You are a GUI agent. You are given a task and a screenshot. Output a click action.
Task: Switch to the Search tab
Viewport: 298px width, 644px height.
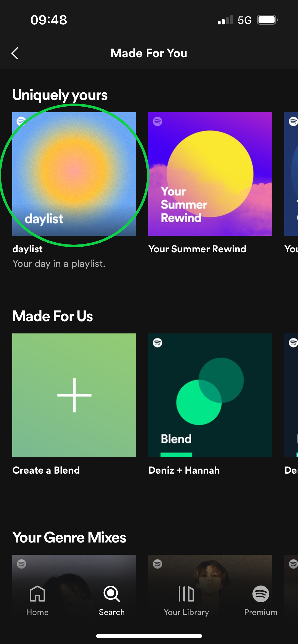[x=112, y=601]
